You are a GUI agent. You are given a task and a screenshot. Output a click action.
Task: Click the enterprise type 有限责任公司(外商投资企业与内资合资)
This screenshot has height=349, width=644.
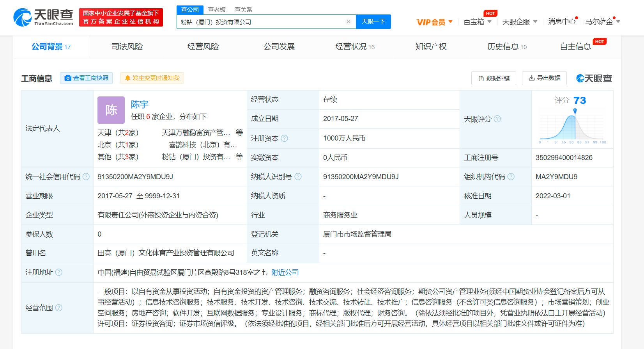tap(158, 215)
